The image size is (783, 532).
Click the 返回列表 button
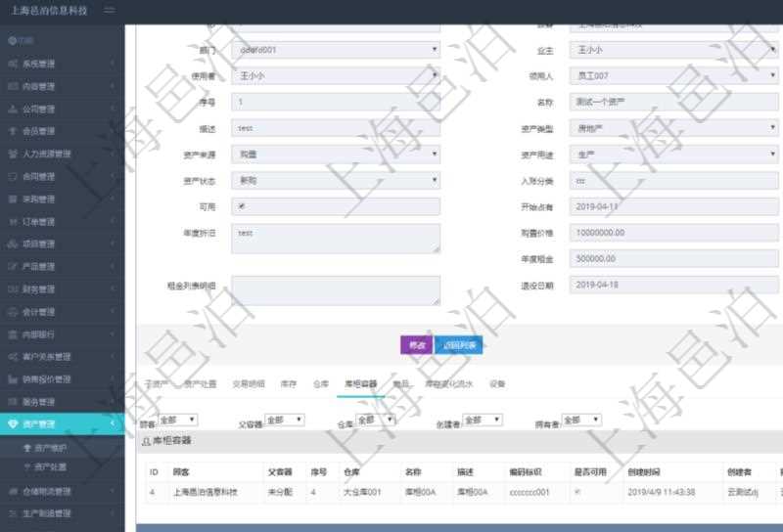(458, 345)
